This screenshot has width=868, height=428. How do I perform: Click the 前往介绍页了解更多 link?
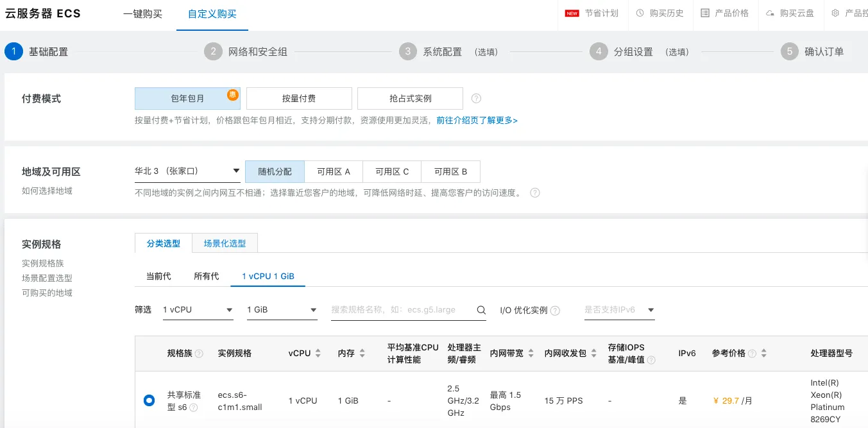coord(476,120)
